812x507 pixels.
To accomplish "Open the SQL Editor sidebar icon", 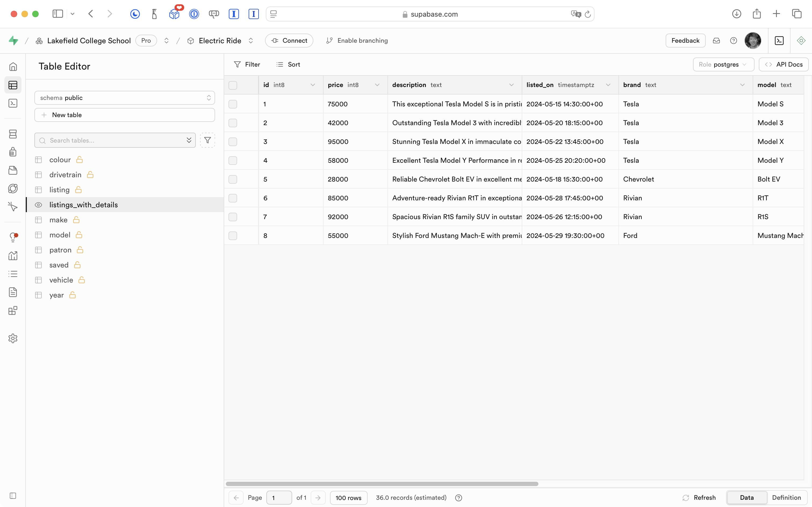I will (x=13, y=103).
